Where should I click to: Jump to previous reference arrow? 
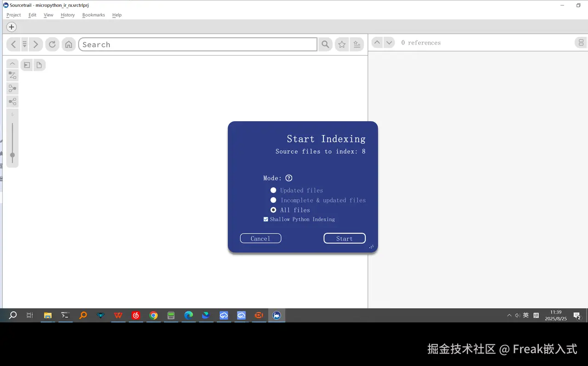point(377,42)
